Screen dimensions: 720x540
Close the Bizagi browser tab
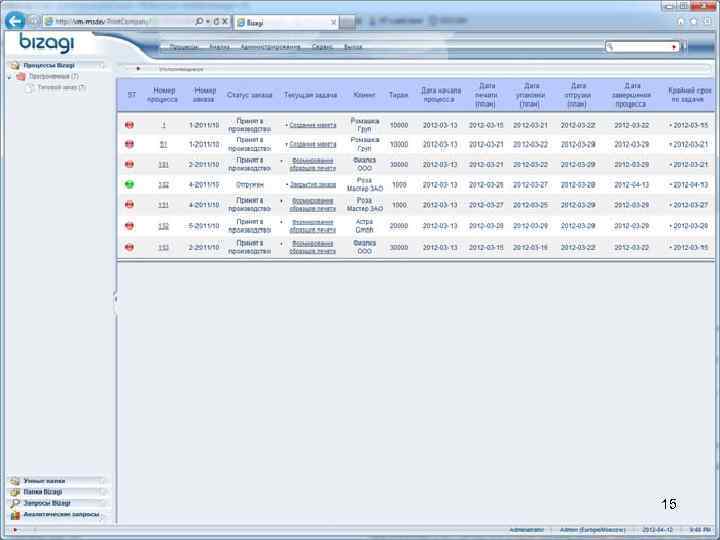coord(334,22)
